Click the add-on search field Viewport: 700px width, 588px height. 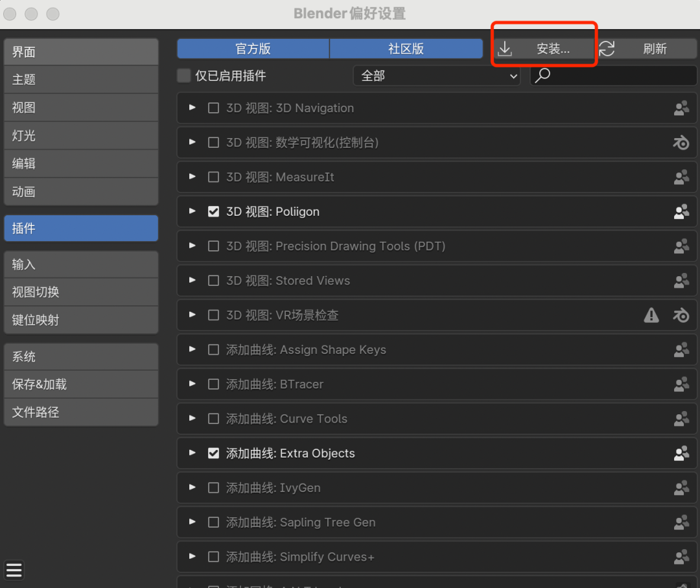tap(622, 76)
